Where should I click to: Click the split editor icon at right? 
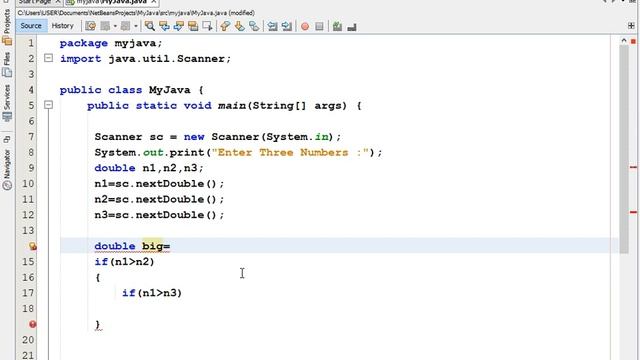click(x=631, y=26)
